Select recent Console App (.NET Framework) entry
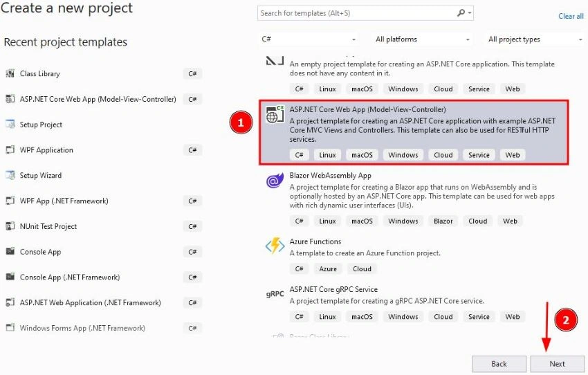Screen dimensions: 588x375 pyautogui.click(x=104, y=277)
